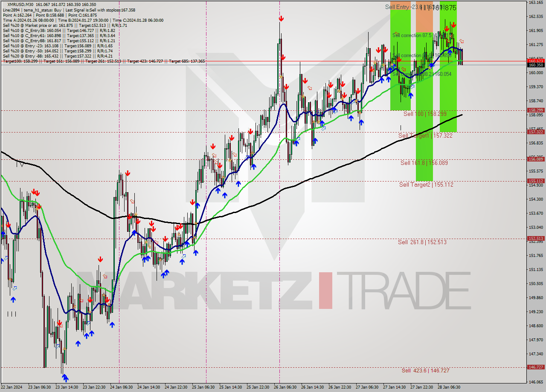
Task: Select the 'Sell 161.8 | 156.089' label
Action: click(424, 163)
